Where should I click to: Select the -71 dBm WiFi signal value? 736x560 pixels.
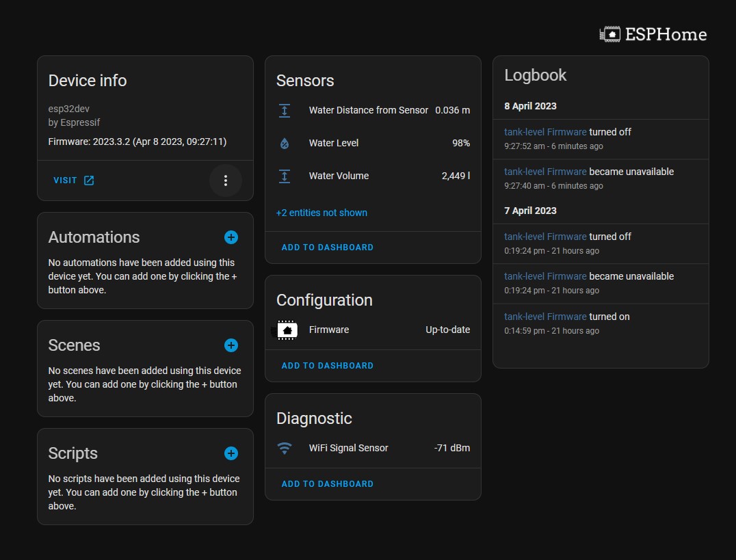click(451, 449)
